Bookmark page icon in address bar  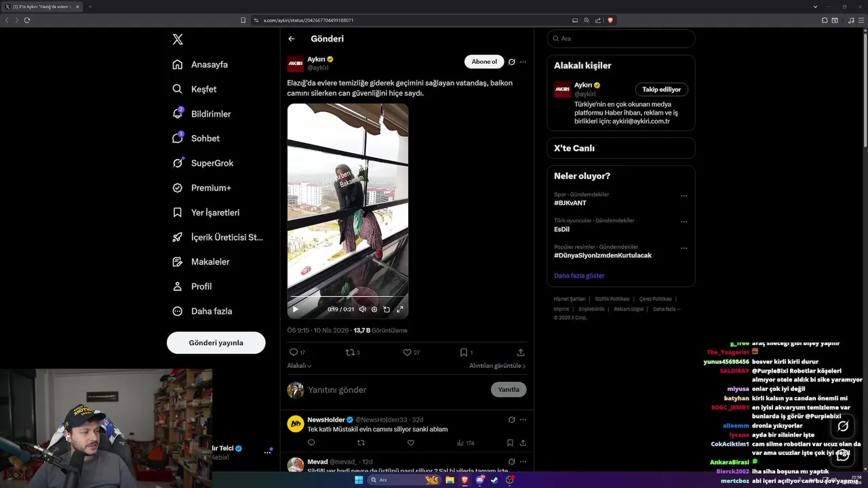point(243,20)
